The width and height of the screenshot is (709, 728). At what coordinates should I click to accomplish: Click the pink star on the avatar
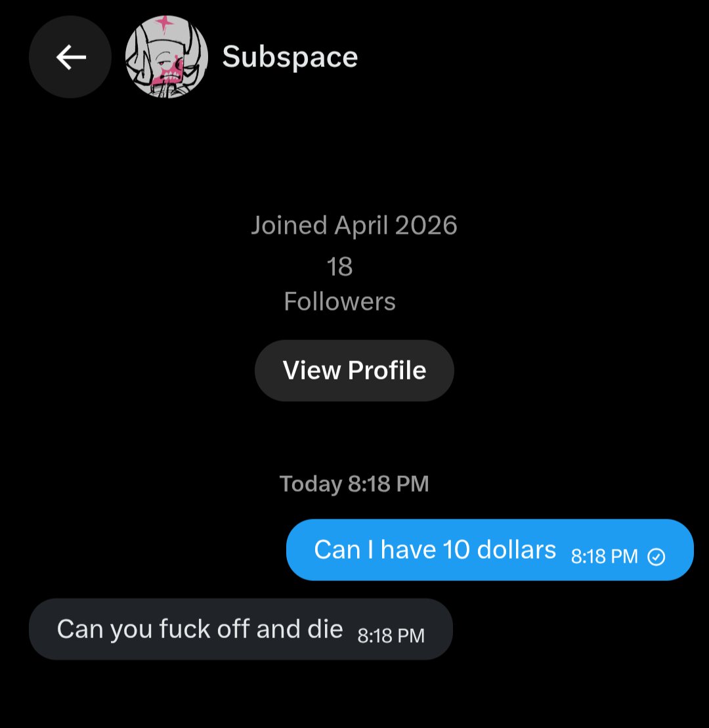163,22
